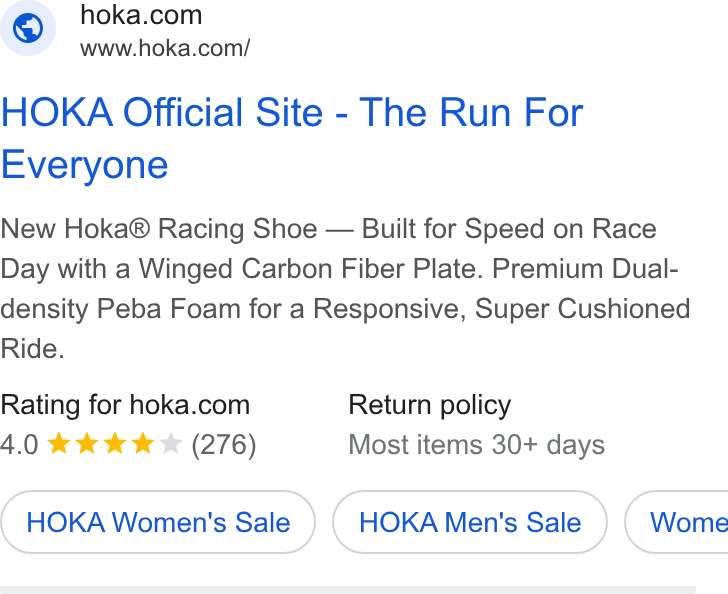
Task: Click the first gold rating star
Action: click(x=59, y=443)
